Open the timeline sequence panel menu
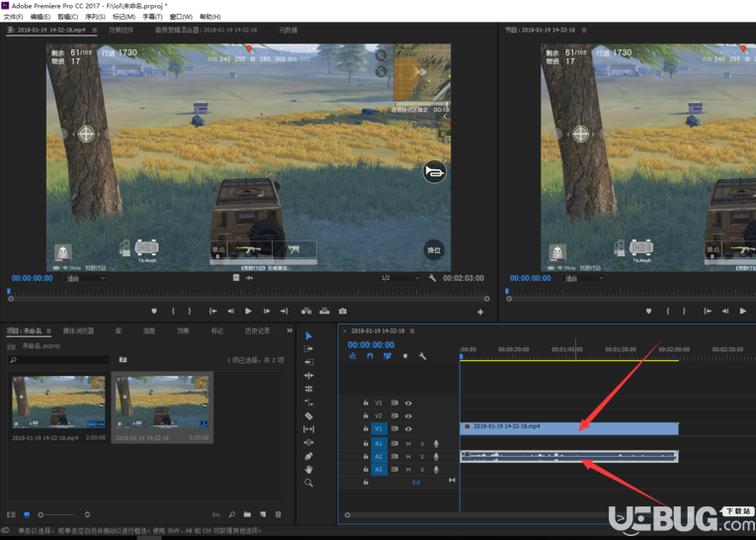 [x=412, y=331]
